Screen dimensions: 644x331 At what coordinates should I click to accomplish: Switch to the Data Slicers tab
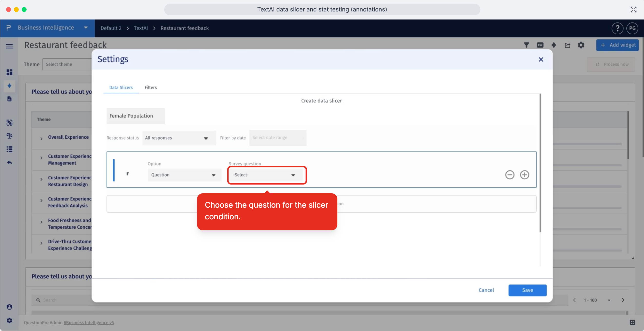coord(121,87)
